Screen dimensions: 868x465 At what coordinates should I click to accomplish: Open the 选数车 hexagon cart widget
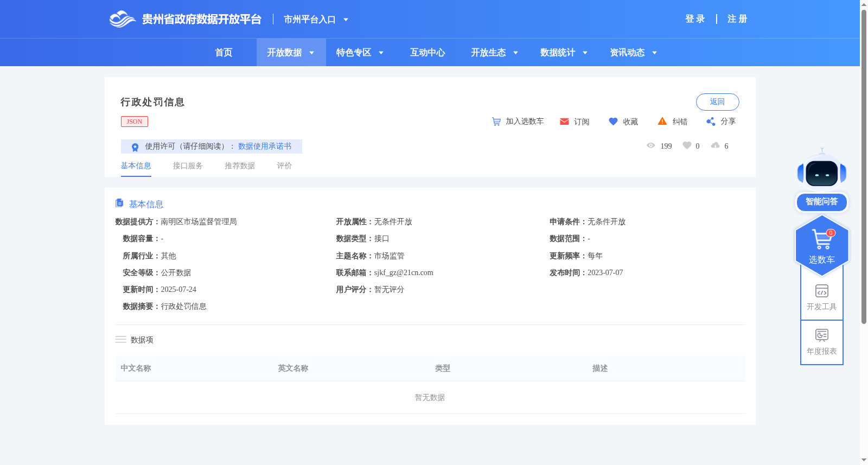(822, 246)
